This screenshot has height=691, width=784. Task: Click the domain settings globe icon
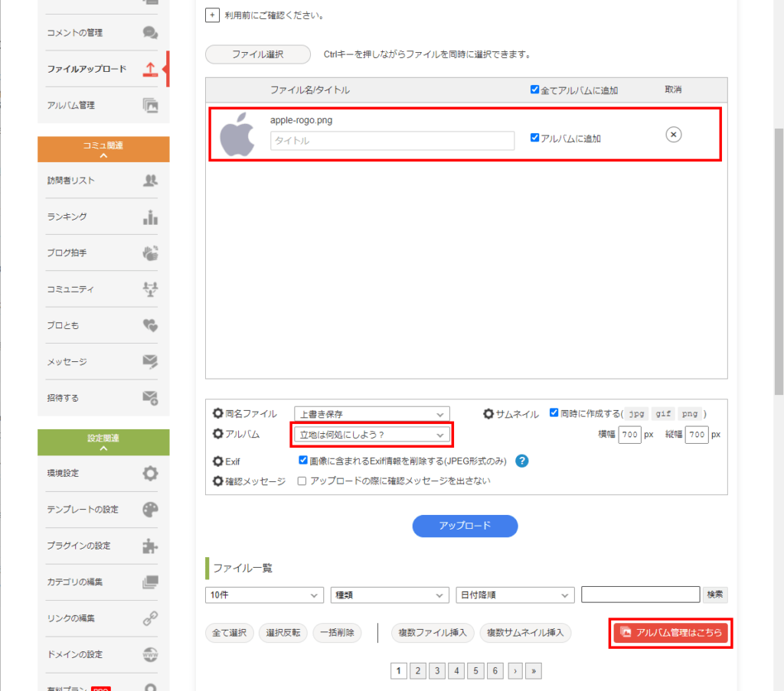tap(150, 654)
